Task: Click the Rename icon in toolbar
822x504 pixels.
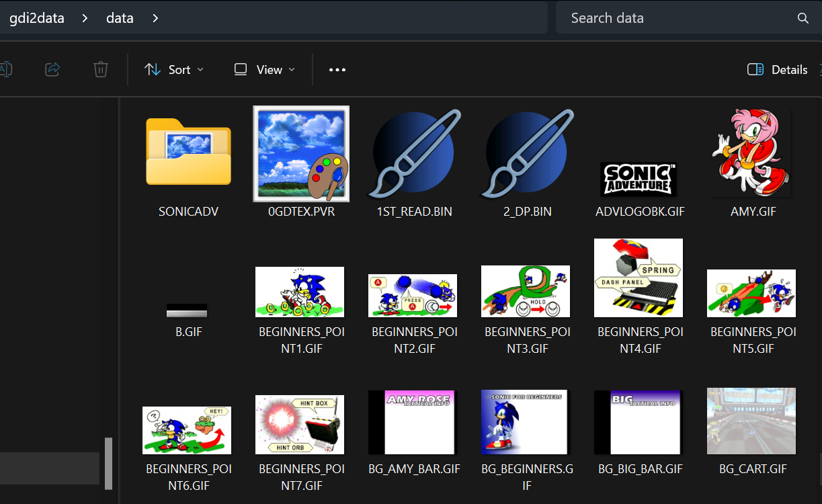Action: pos(5,69)
